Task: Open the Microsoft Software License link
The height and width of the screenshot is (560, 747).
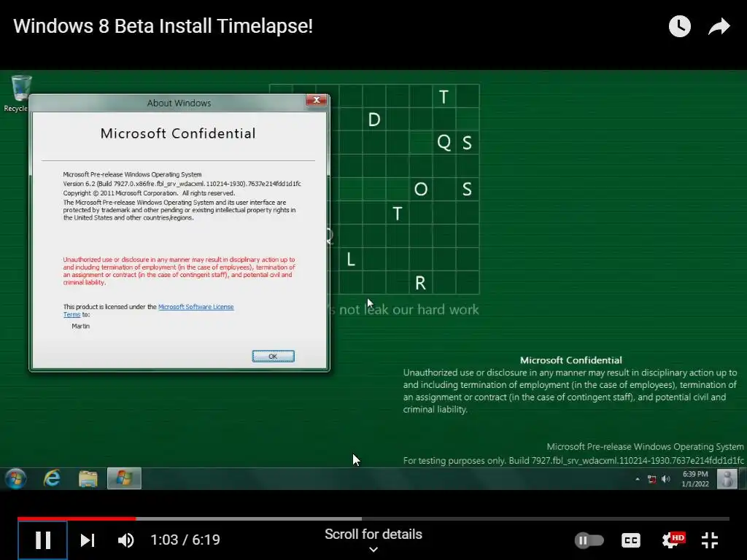Action: [196, 307]
